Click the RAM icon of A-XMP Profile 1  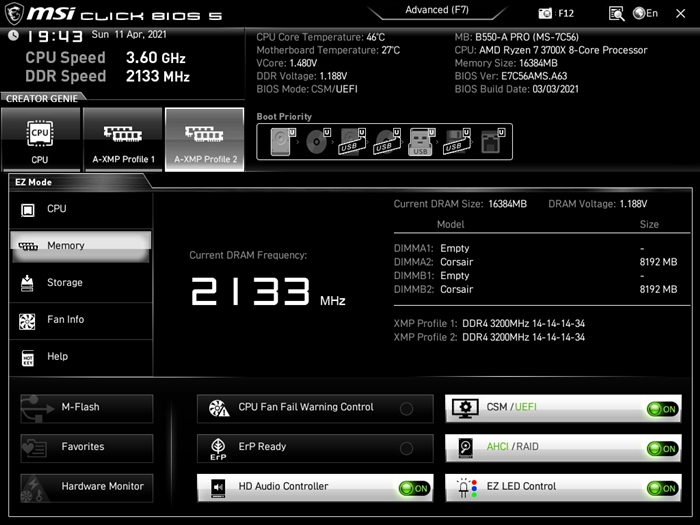click(x=123, y=133)
